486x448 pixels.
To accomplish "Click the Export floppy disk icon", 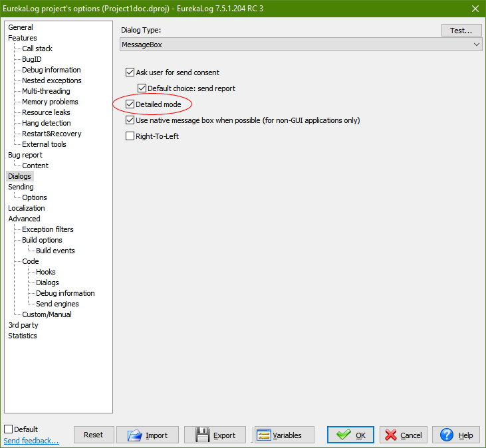I will point(203,435).
